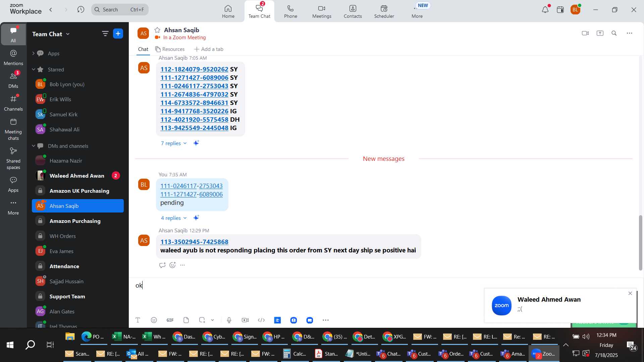
Task: Open DMs in the sidebar
Action: 13,80
